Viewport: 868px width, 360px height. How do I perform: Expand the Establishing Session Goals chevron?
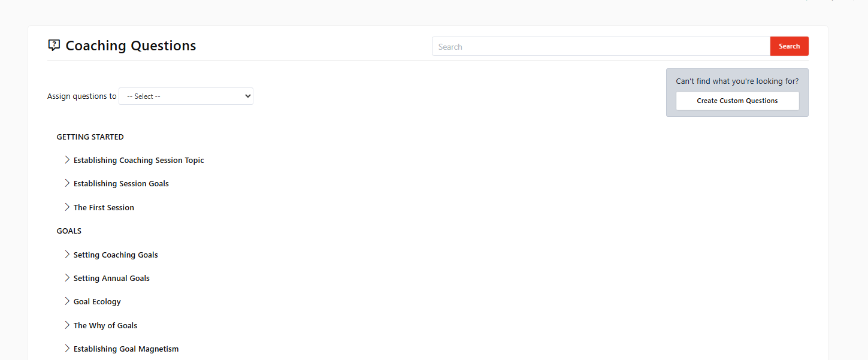coord(67,183)
